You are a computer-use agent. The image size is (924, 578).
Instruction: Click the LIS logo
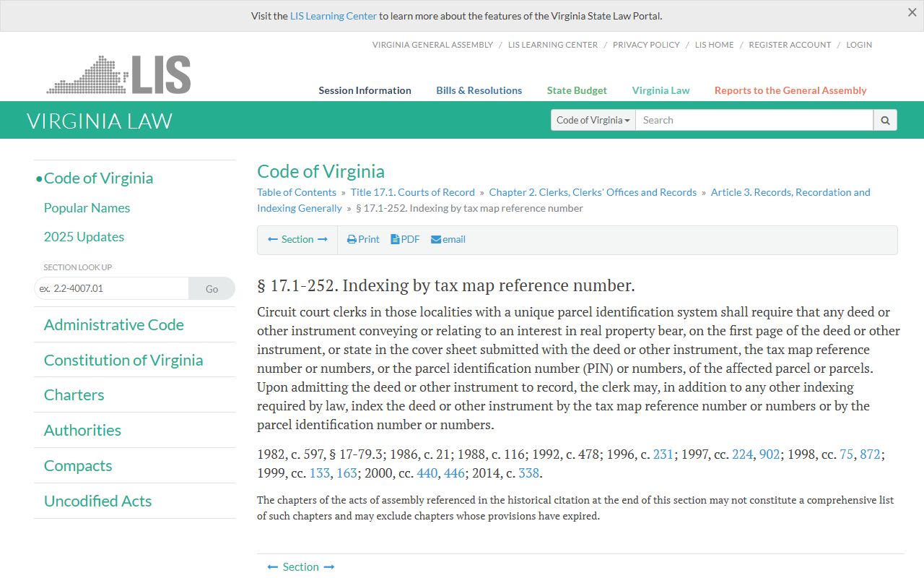[119, 74]
